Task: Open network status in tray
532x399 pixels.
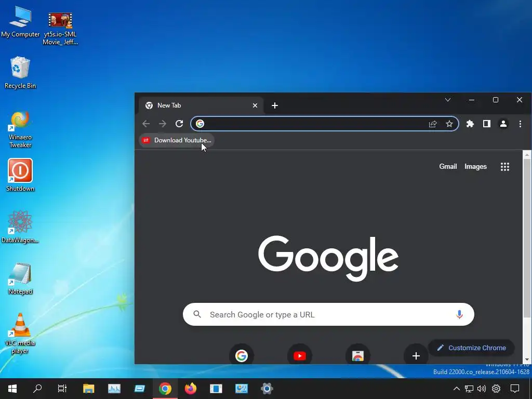Action: [469, 389]
